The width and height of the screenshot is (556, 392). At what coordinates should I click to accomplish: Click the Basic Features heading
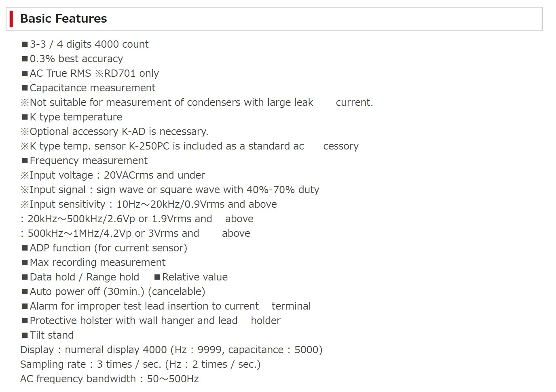point(63,19)
